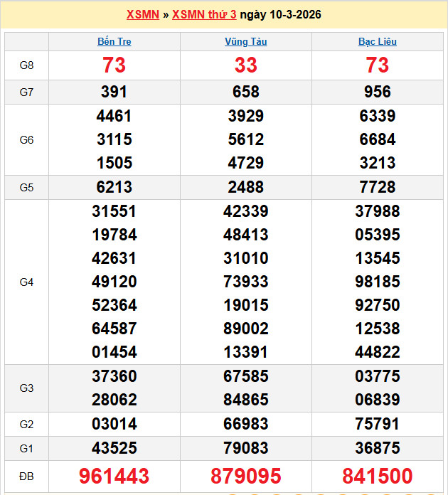
Task: Open the Bến Tre province link
Action: coord(114,41)
